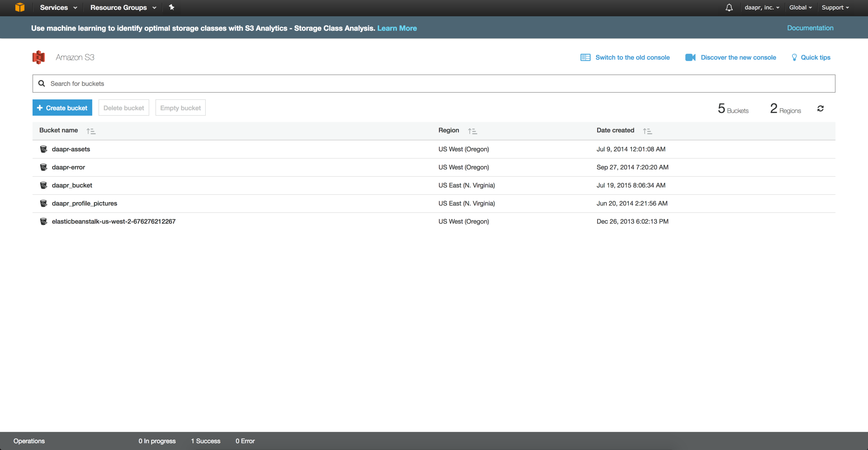Click the Jul 9, 2014 12:01:08 AM date
The width and height of the screenshot is (868, 450).
(631, 149)
